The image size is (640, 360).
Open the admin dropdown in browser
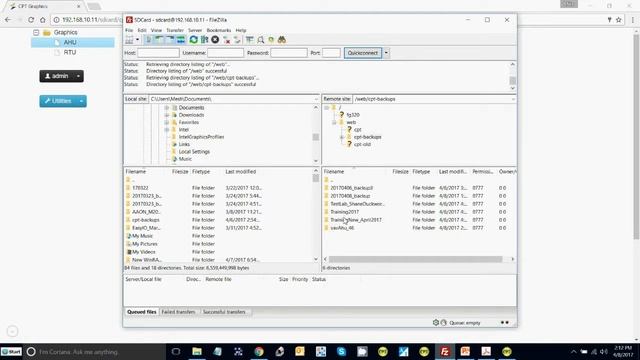(62, 76)
